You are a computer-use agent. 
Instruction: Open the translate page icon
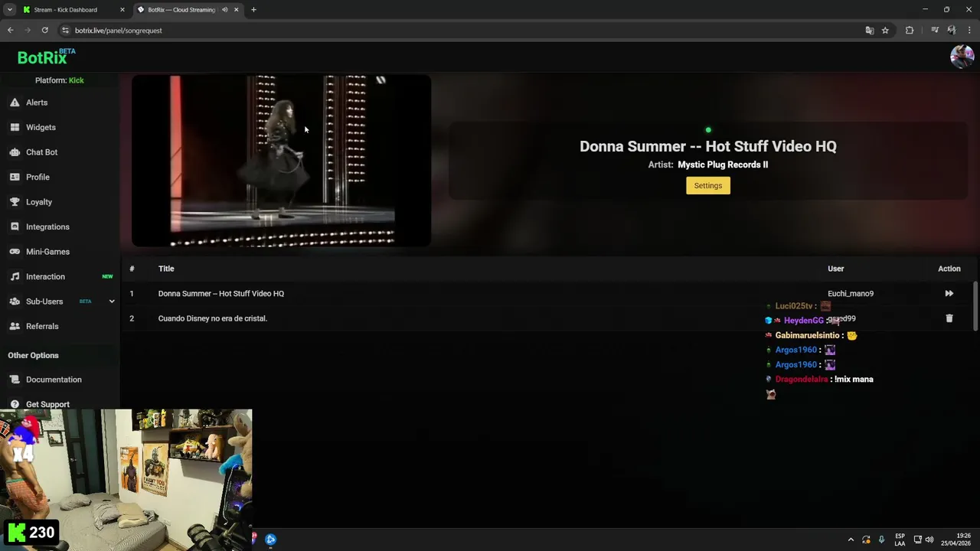(x=870, y=31)
